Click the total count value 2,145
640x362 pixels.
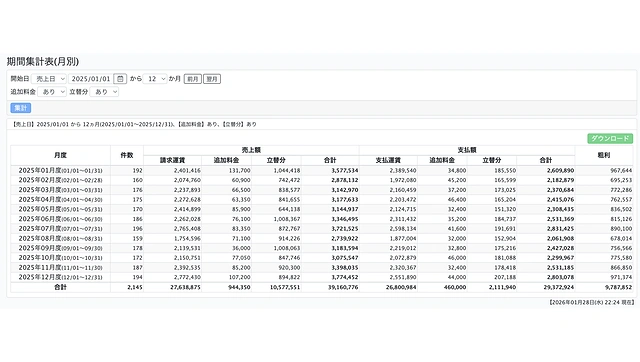(135, 287)
